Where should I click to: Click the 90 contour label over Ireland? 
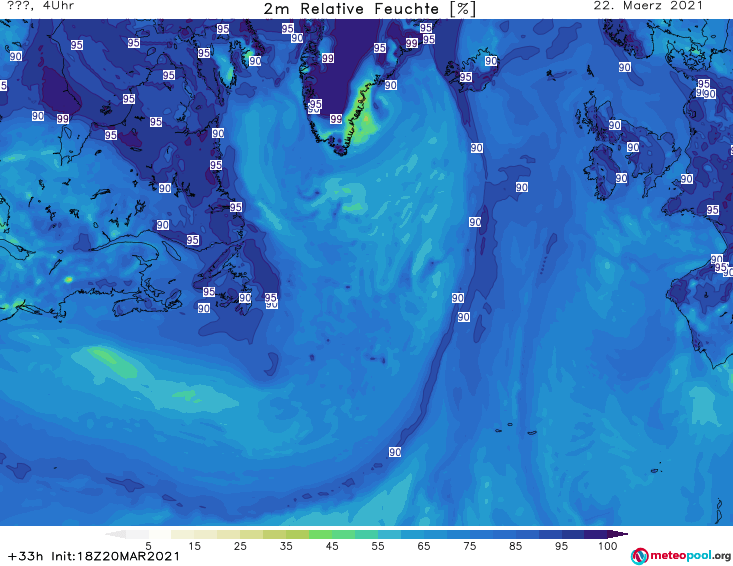(621, 178)
